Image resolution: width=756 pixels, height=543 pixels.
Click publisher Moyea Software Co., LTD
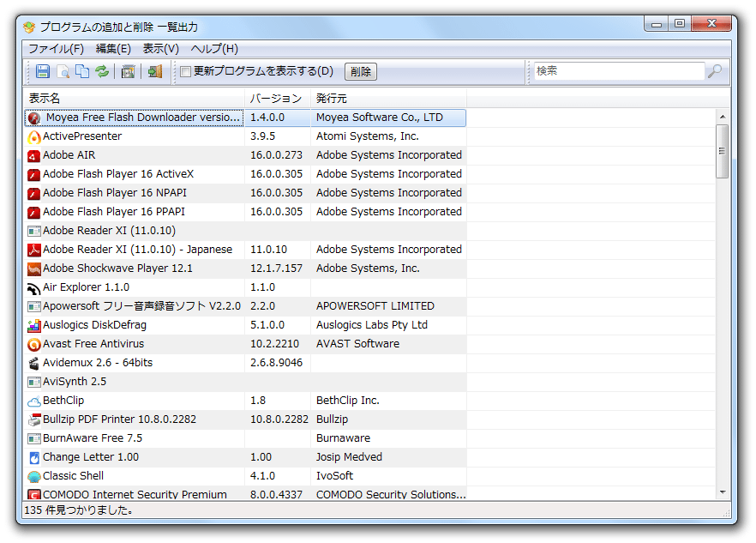point(380,118)
